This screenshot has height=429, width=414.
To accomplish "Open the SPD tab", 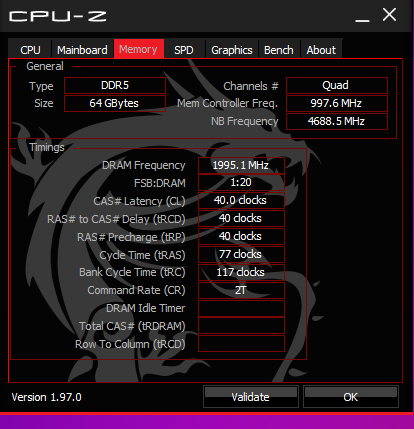I will click(184, 50).
